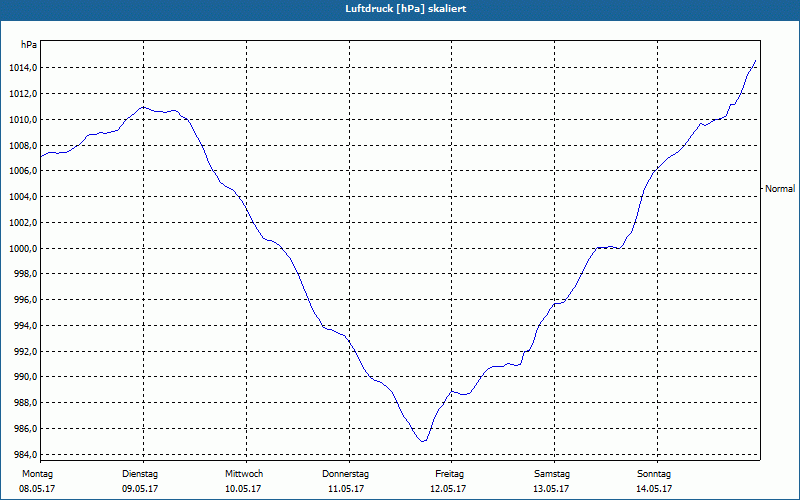Viewport: 800px width, 500px height.
Task: Click the '1002,0' axis value
Action: coord(22,223)
